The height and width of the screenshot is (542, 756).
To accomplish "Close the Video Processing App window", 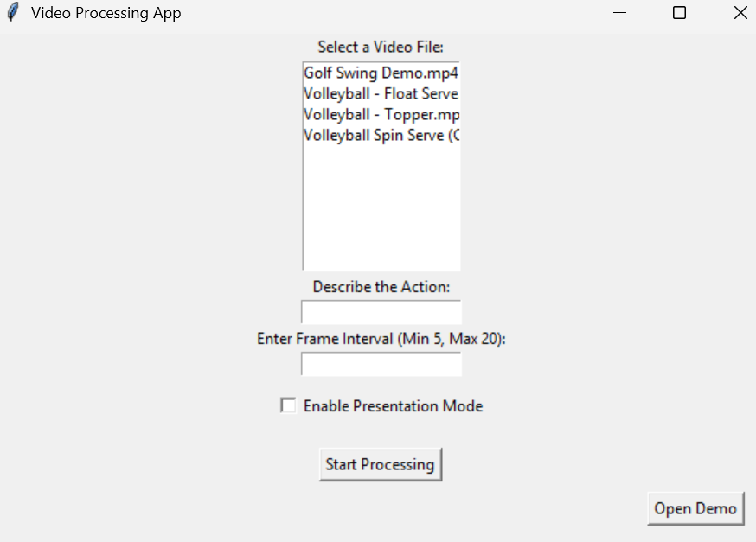I will 740,12.
